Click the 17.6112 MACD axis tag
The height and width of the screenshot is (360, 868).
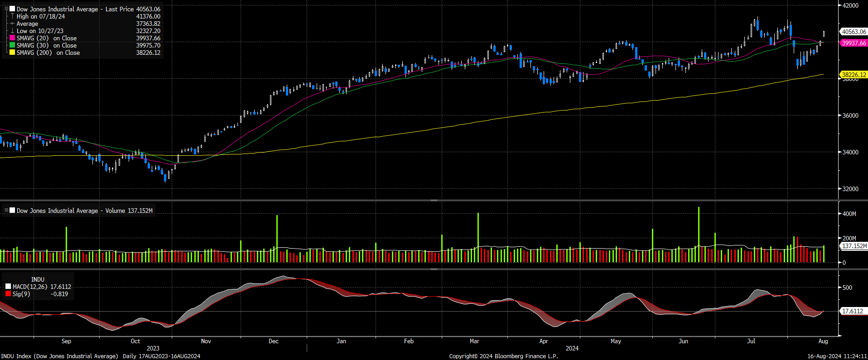click(854, 311)
